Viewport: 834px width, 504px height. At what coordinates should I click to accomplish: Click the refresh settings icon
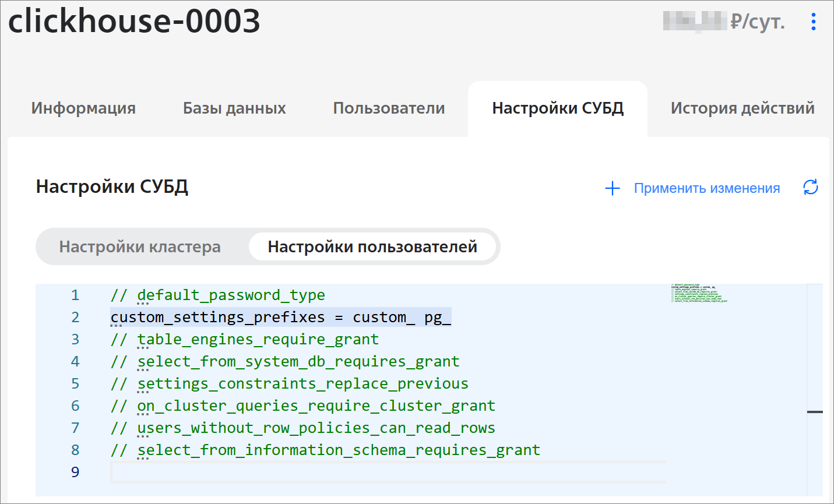tap(811, 188)
